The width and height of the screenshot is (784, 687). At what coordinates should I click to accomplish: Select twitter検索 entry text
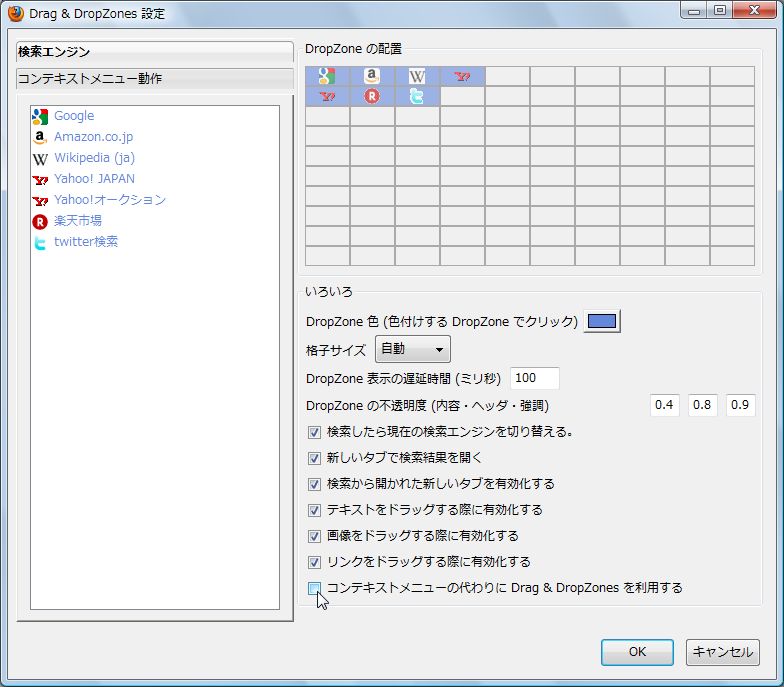coord(86,242)
